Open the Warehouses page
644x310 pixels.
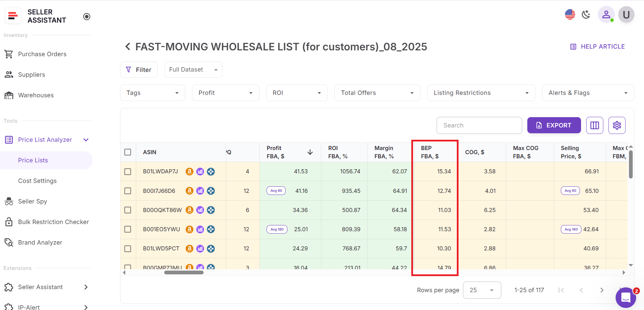coord(36,95)
